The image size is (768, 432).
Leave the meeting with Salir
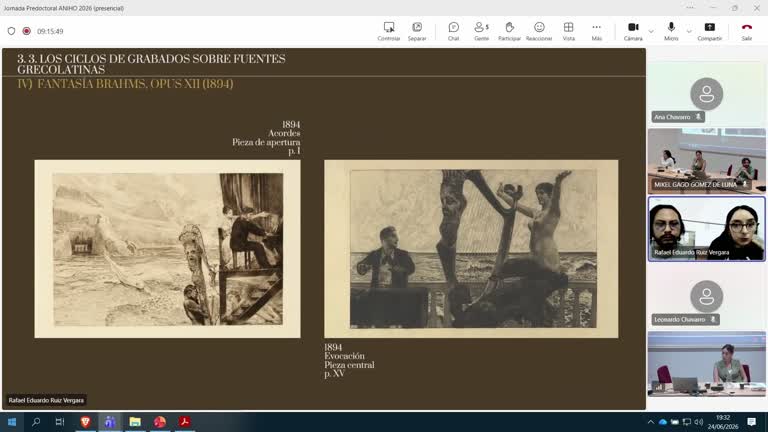coord(746,31)
